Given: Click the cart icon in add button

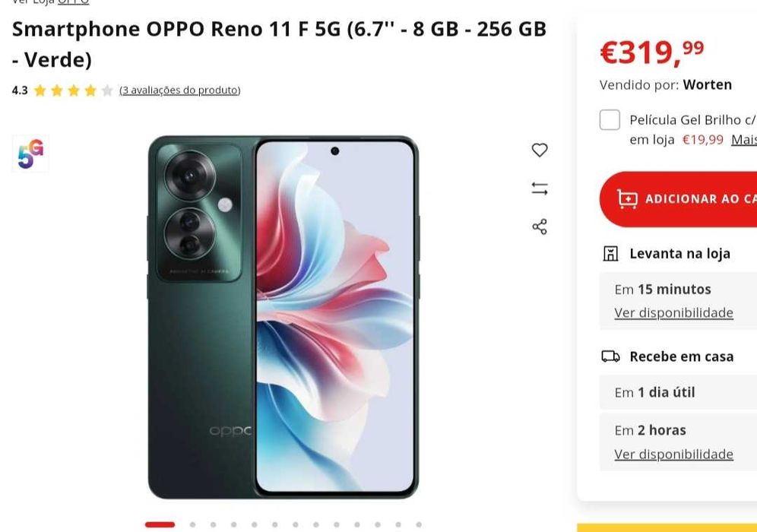Looking at the screenshot, I should [x=627, y=199].
